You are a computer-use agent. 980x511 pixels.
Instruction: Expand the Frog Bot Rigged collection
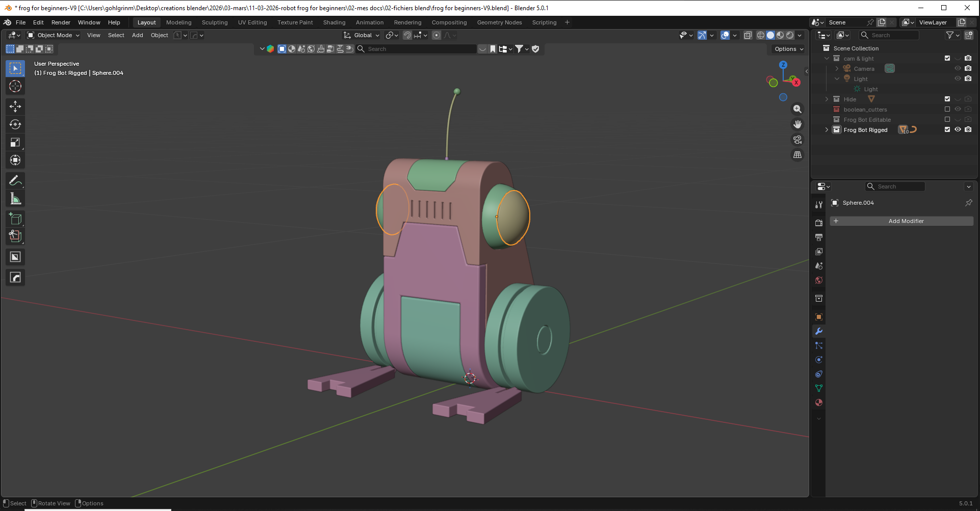[827, 130]
